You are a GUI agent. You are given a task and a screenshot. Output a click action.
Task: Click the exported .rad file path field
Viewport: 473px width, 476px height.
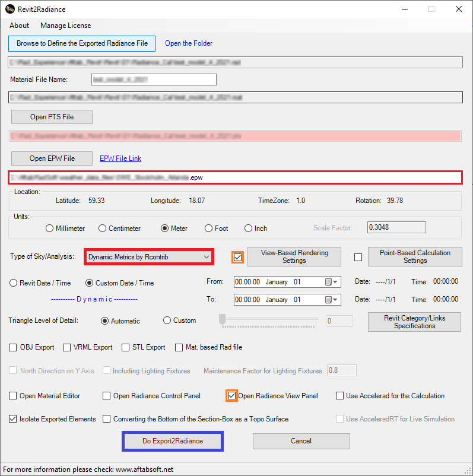coord(235,62)
